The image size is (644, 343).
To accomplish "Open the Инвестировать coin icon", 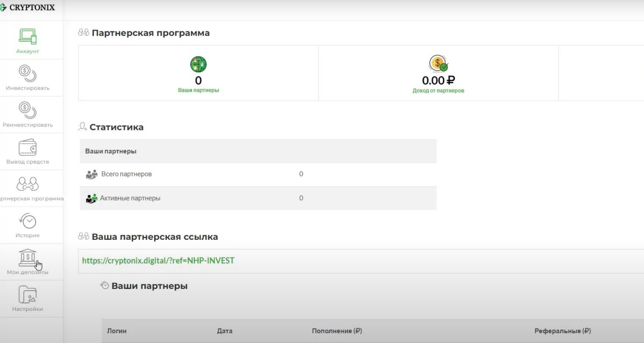I will coord(28,73).
